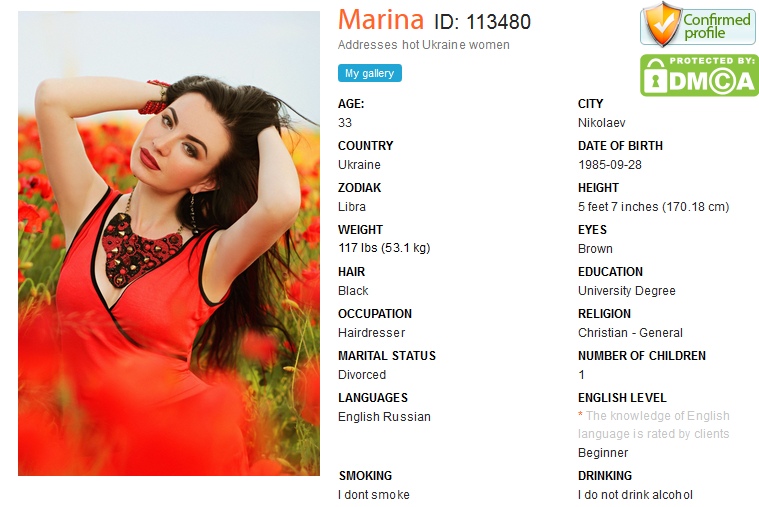Click the English level Beginner text

[x=603, y=453]
